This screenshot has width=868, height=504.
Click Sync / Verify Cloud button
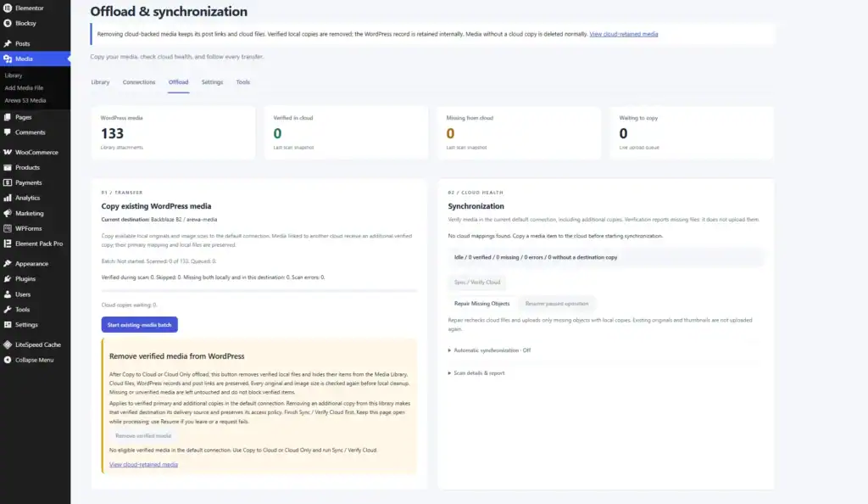point(477,283)
